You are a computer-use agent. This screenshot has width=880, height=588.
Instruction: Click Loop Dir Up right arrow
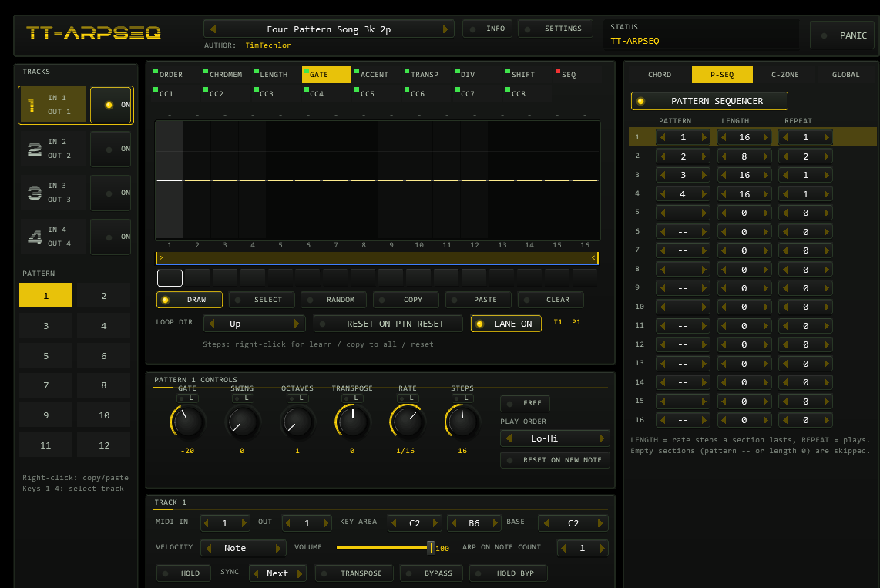297,324
